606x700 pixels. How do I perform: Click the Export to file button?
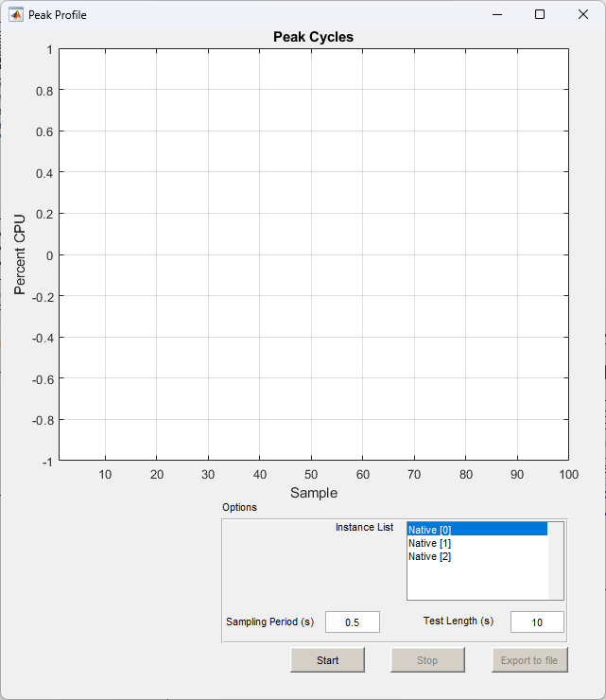pos(529,660)
